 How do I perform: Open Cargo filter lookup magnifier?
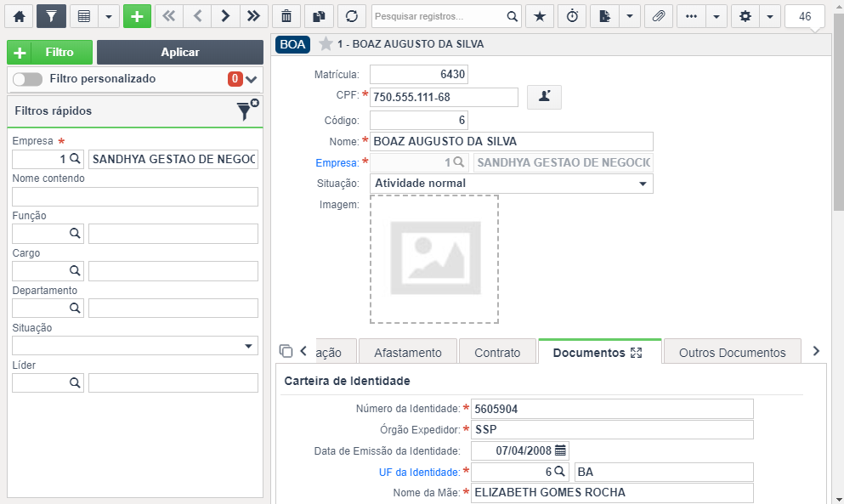click(x=75, y=270)
